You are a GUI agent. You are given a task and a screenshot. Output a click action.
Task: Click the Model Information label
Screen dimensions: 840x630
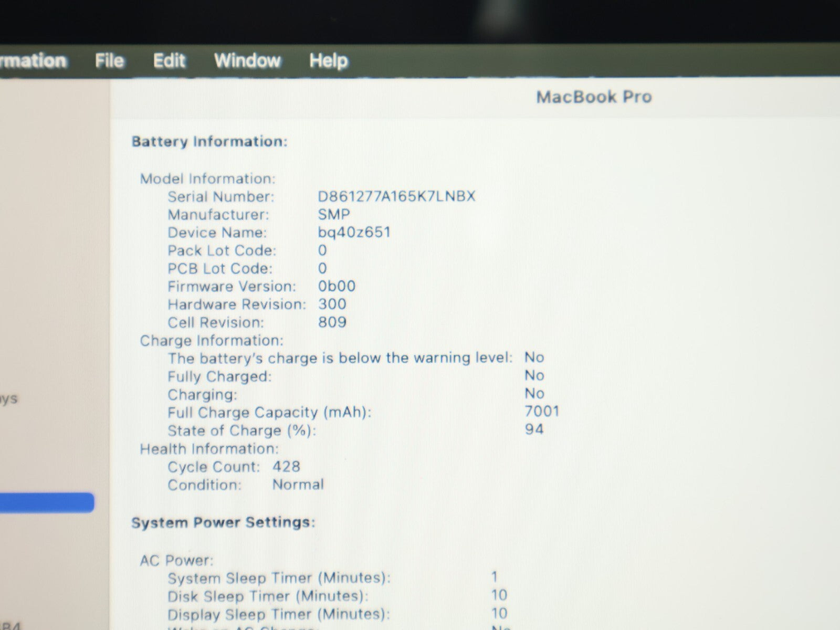[207, 178]
